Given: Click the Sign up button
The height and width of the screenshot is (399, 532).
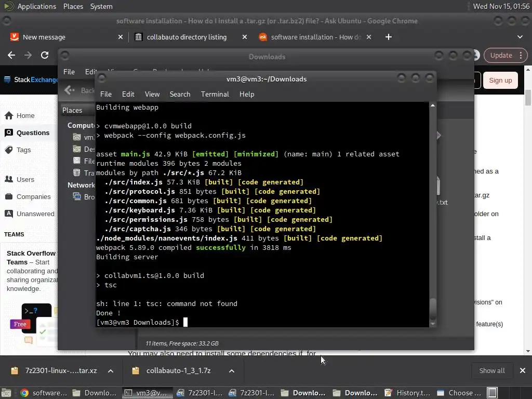Looking at the screenshot, I should click(x=500, y=81).
